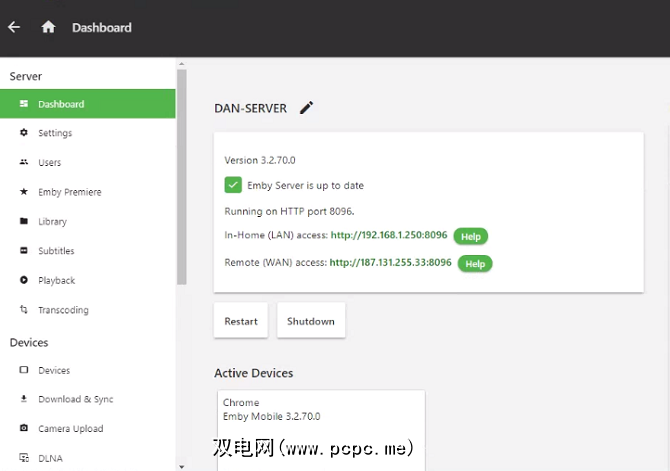Click the green up-to-date checkmark box
The height and width of the screenshot is (471, 670).
coord(233,185)
